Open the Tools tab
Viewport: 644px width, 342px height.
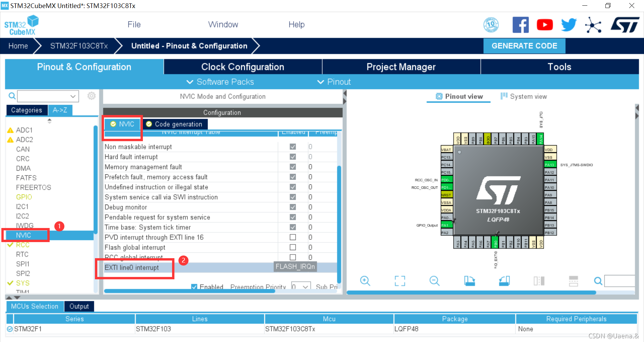point(559,67)
